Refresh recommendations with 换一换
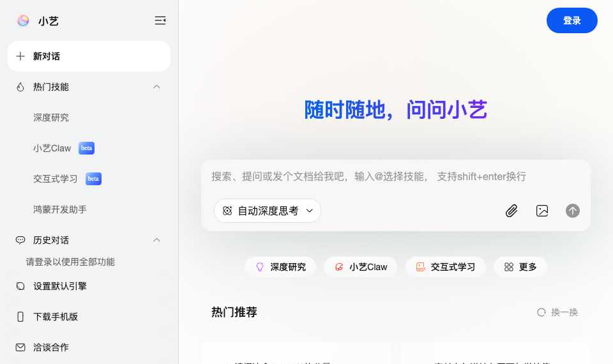613x364 pixels. 557,312
